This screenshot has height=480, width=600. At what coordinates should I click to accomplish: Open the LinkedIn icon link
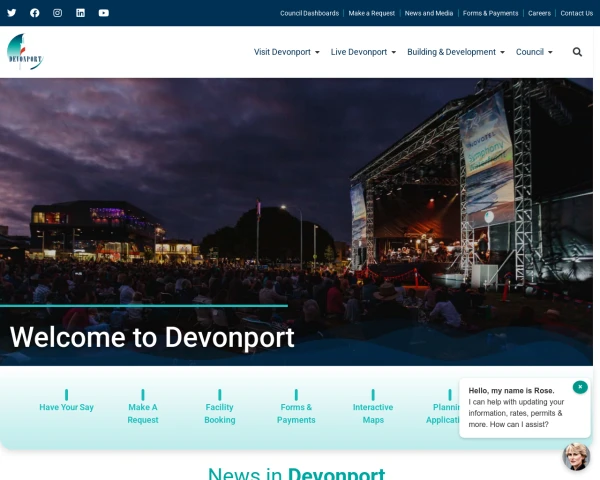point(81,13)
